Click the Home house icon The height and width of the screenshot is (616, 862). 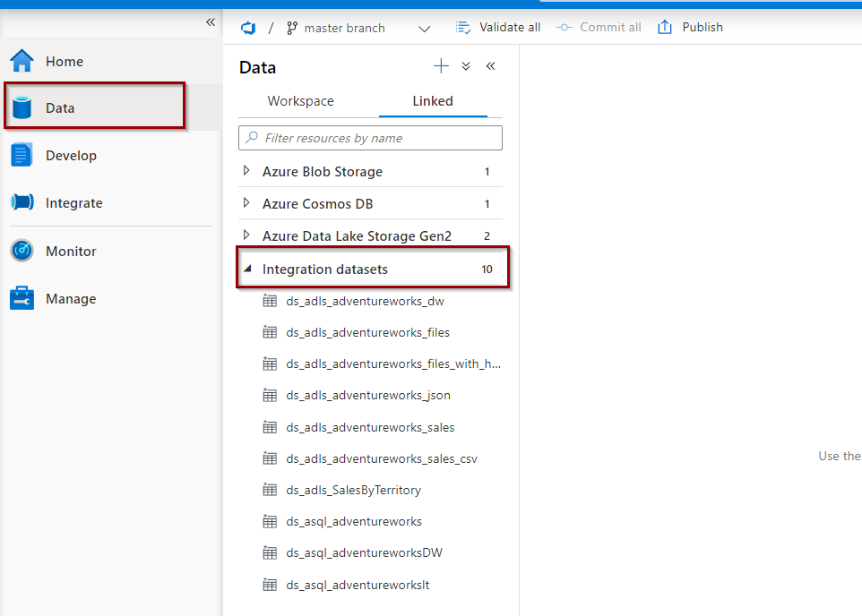tap(22, 61)
